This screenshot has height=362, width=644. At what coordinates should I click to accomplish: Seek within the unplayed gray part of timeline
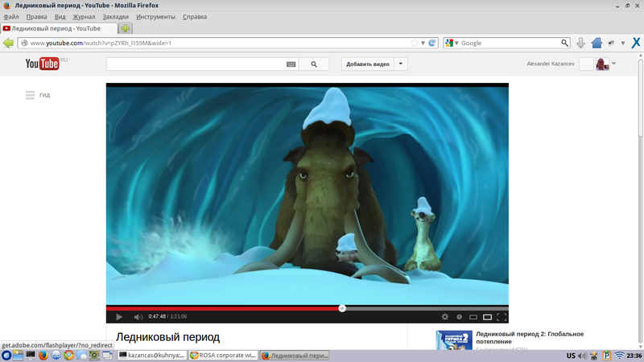click(427, 308)
